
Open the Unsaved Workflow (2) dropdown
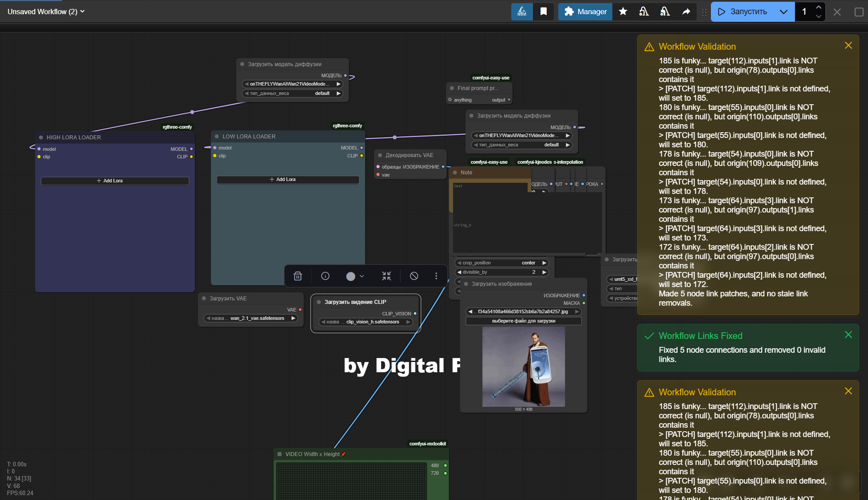pos(46,12)
